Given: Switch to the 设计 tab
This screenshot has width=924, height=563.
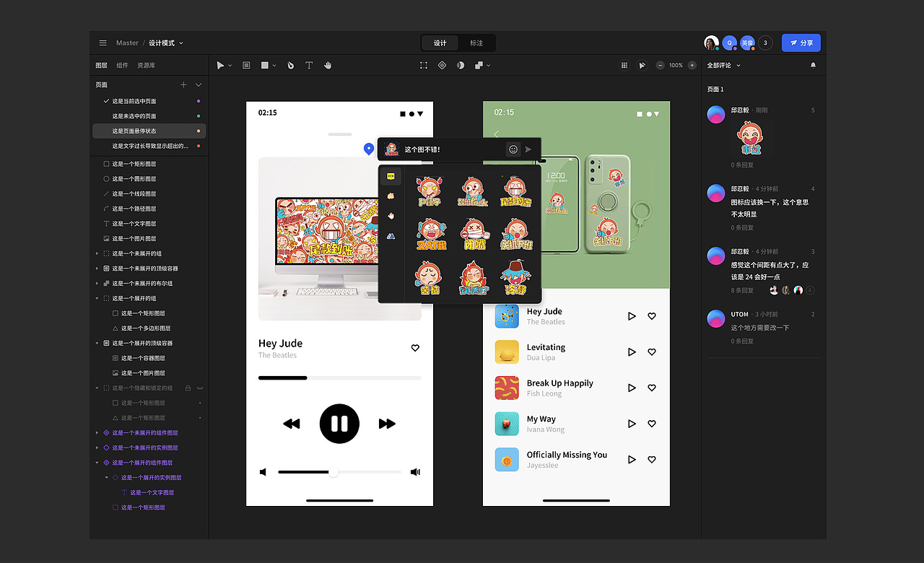Looking at the screenshot, I should 440,43.
